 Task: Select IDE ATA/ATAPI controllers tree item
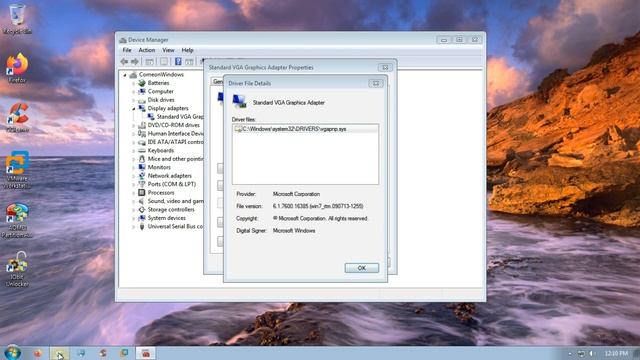(176, 142)
